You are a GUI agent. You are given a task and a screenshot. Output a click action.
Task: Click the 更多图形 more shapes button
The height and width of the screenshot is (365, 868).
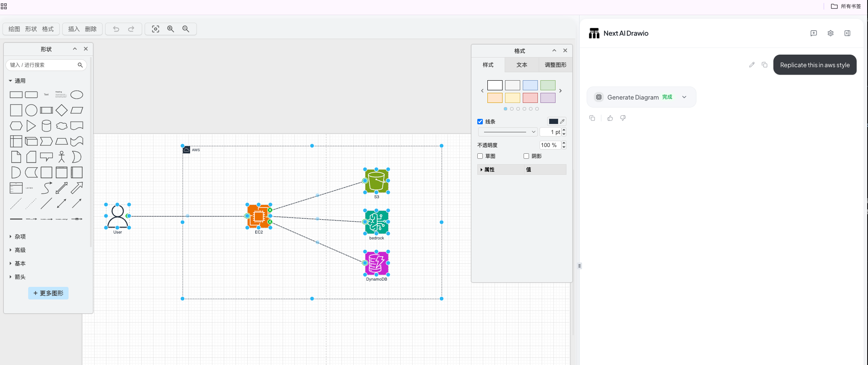pos(48,293)
